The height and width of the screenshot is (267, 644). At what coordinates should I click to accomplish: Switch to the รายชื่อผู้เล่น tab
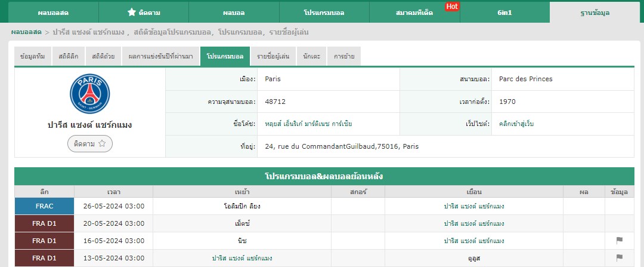click(x=274, y=56)
